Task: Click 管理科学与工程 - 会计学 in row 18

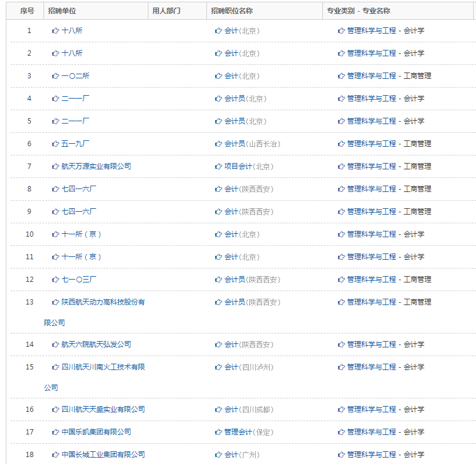Action: point(386,455)
